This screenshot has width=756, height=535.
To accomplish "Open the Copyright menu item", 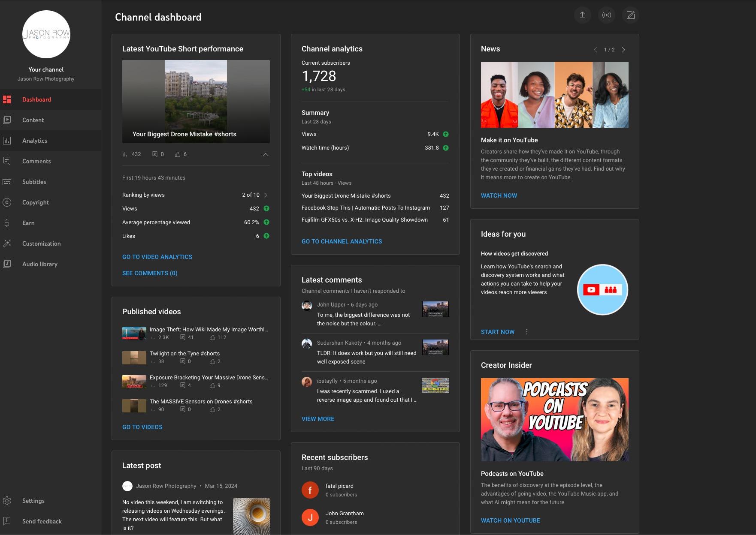I will point(50,202).
